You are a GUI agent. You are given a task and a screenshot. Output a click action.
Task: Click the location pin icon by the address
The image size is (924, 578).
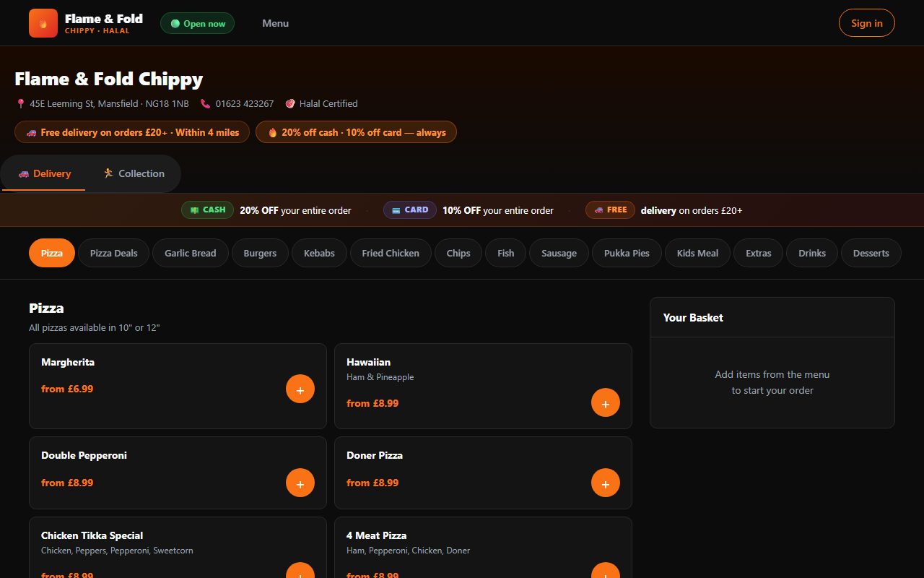(21, 104)
